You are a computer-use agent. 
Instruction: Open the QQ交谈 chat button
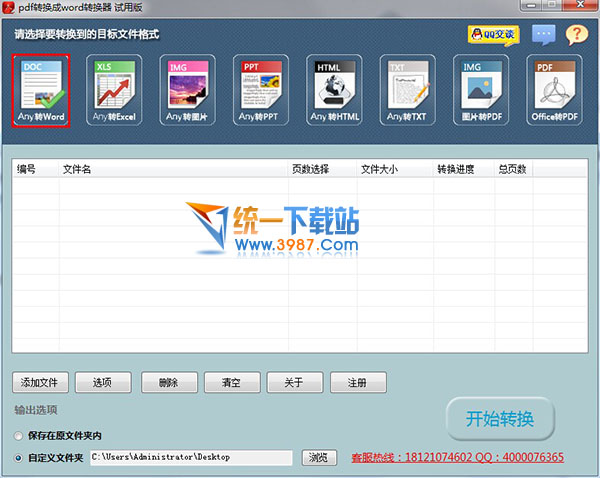pos(493,35)
